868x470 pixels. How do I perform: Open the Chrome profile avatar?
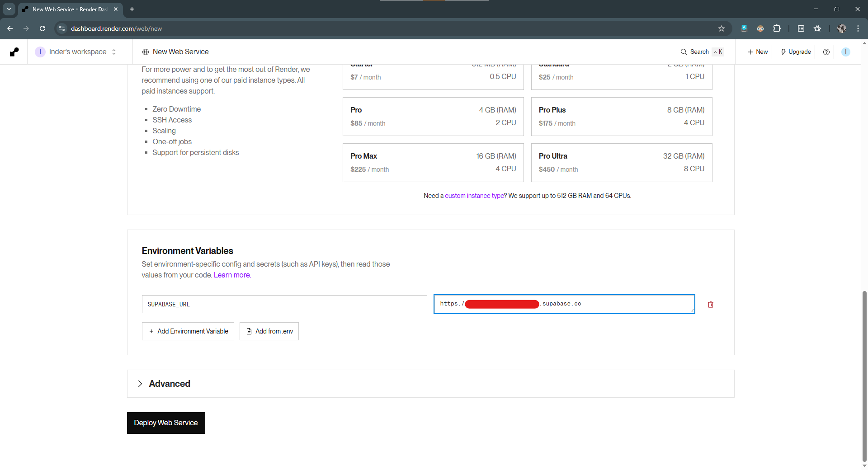[x=842, y=28]
